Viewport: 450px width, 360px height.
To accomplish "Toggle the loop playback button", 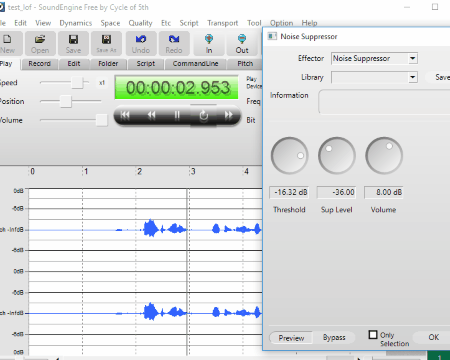I will pyautogui.click(x=203, y=115).
